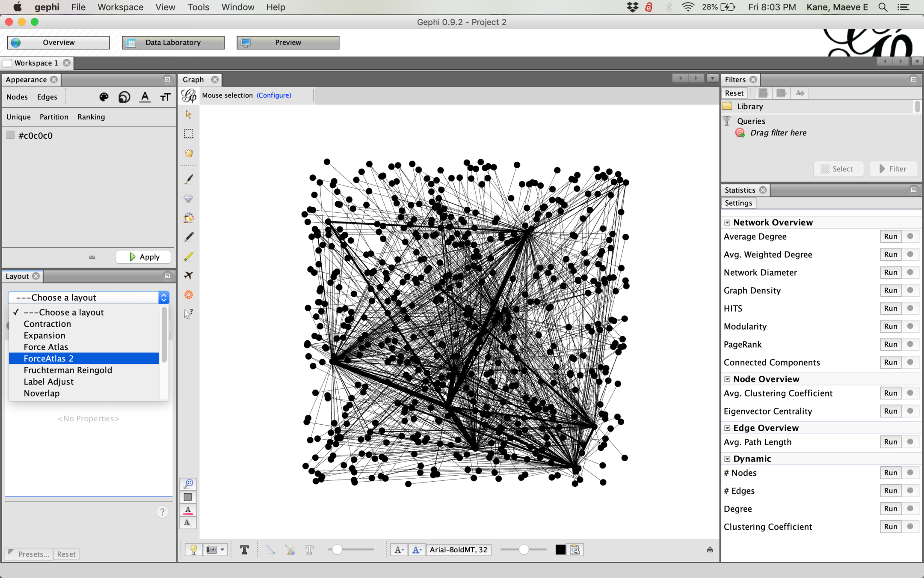The height and width of the screenshot is (578, 924).
Task: Select ForceAtlas 2 from the layout list
Action: (x=48, y=358)
